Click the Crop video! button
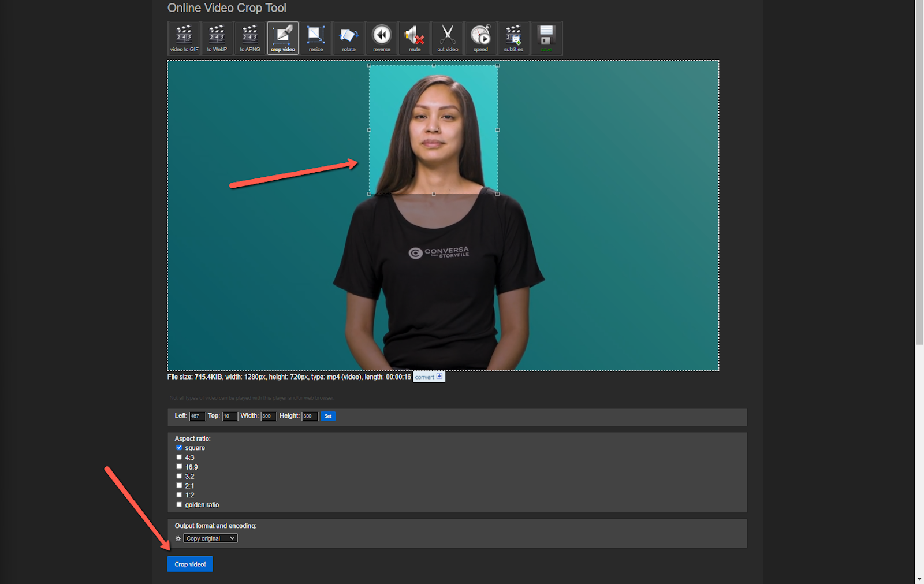Screen dimensions: 924x584 pyautogui.click(x=190, y=564)
